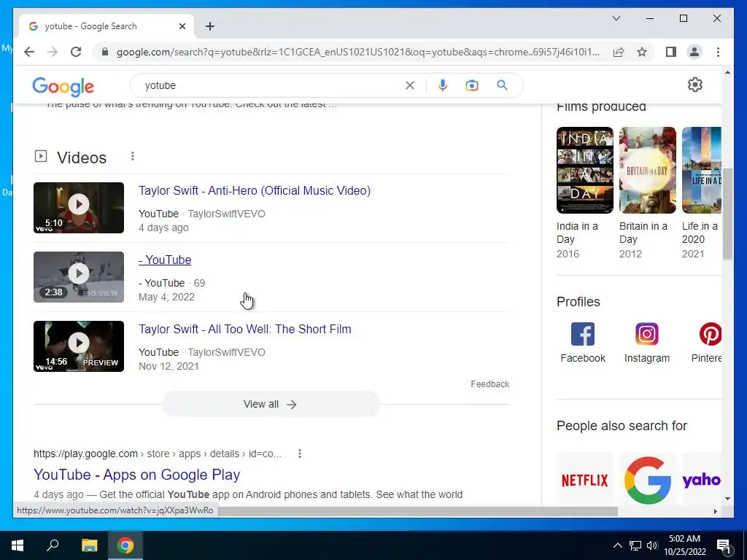Viewport: 747px width, 560px height.
Task: Open the Instagram profile icon
Action: pos(647,334)
